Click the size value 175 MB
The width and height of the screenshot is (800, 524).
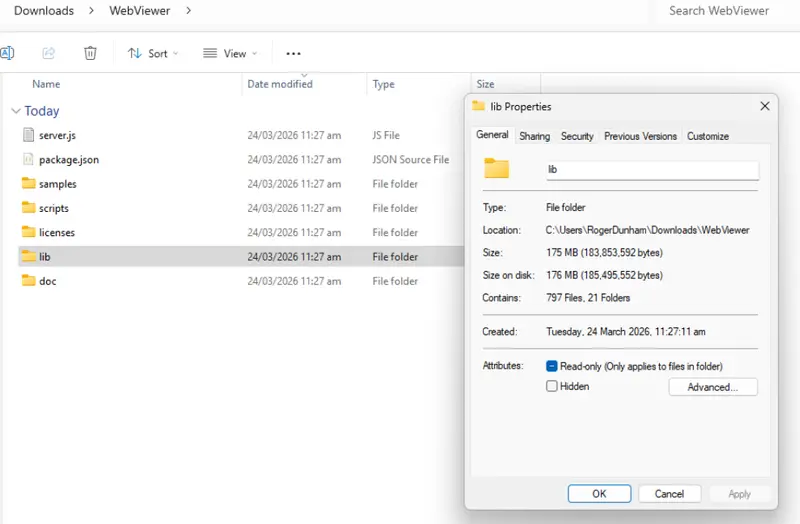[x=604, y=253]
